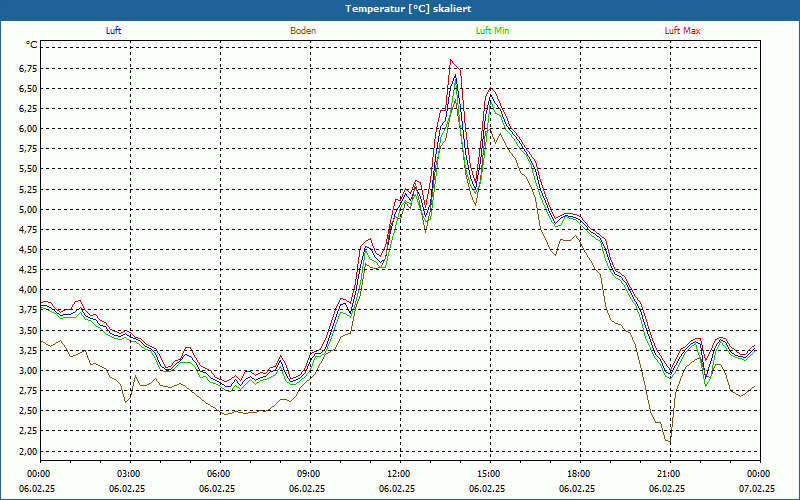Click the 5,75 y-axis value
Screen dimensions: 800x500
pyautogui.click(x=29, y=149)
